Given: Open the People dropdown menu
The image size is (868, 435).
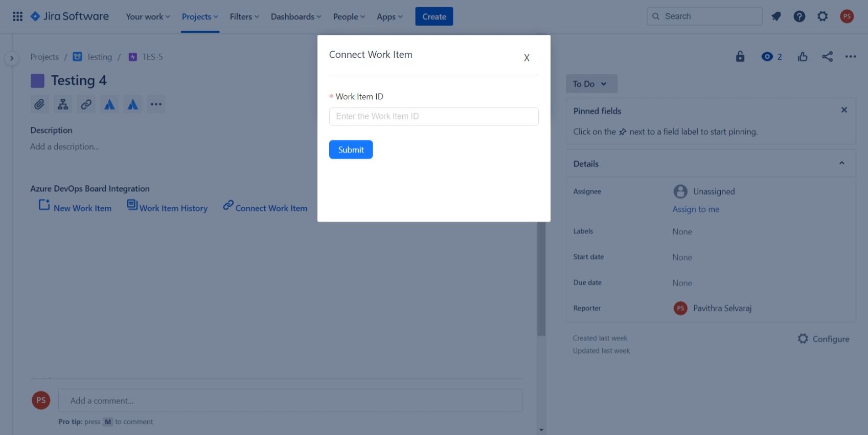Looking at the screenshot, I should 349,16.
